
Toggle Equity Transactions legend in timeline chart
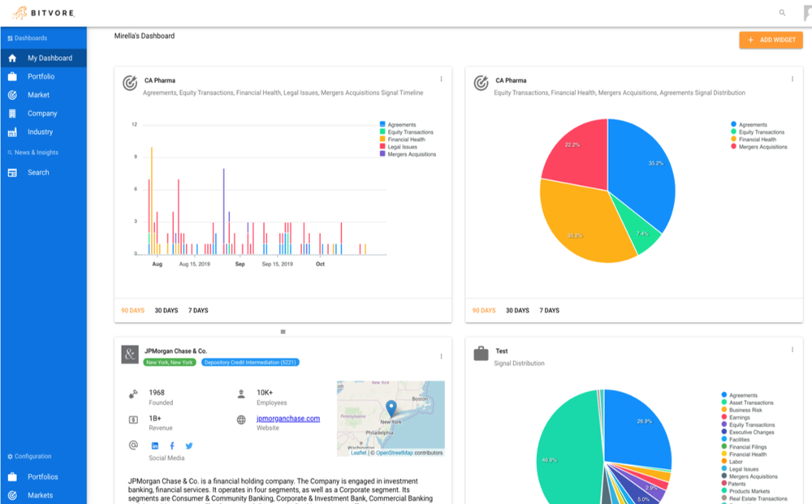pos(407,132)
